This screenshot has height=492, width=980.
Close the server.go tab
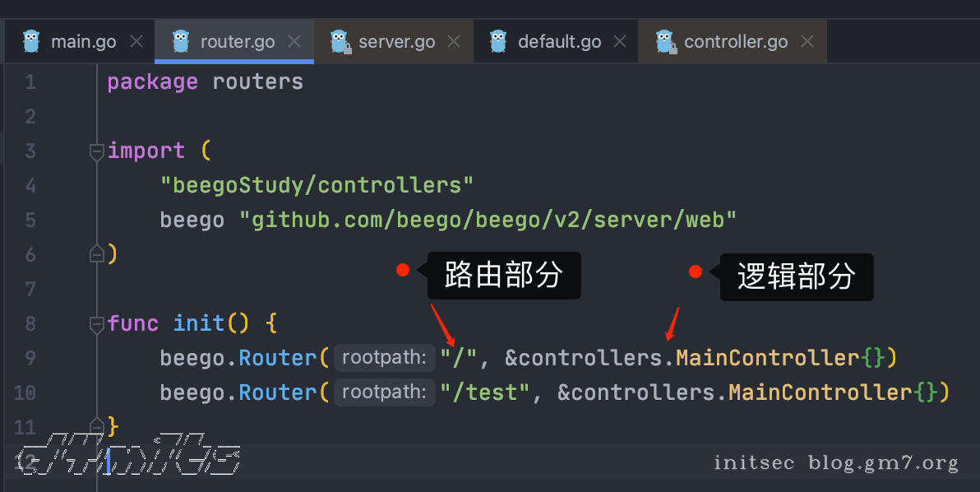pyautogui.click(x=455, y=41)
